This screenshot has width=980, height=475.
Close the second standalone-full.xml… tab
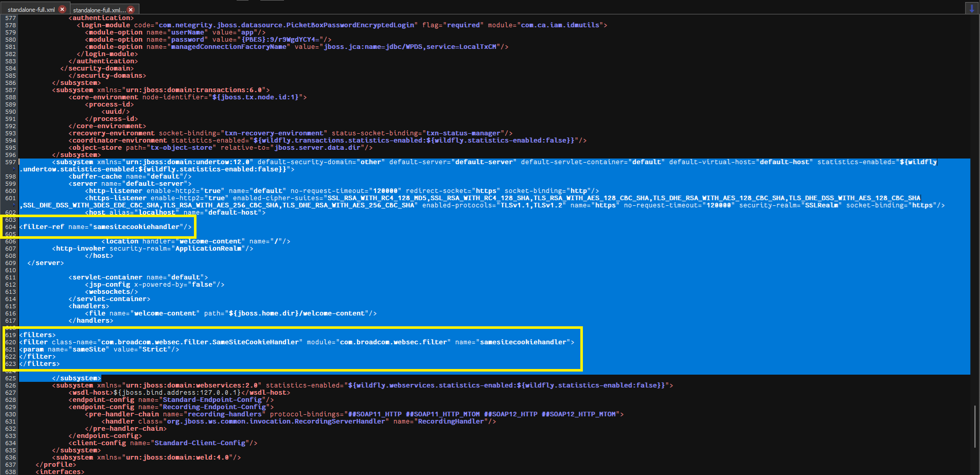coord(131,9)
